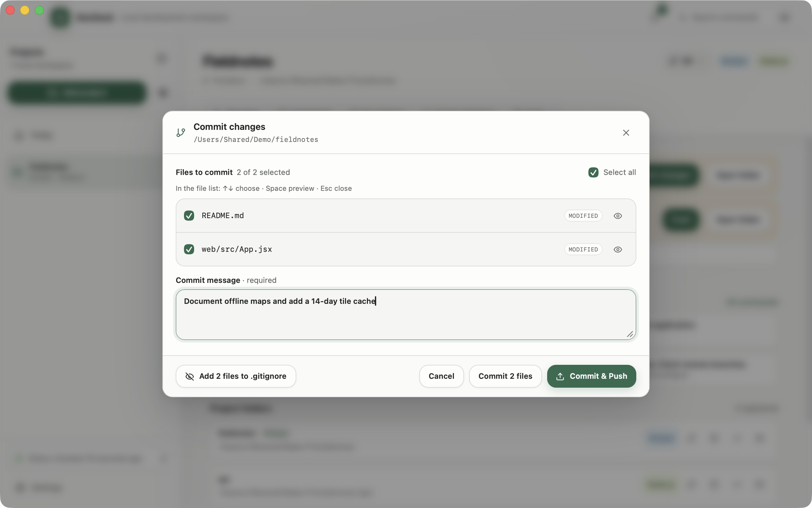The image size is (812, 508).
Task: Preview web/src/App.jsx with the eye icon
Action: tap(618, 249)
